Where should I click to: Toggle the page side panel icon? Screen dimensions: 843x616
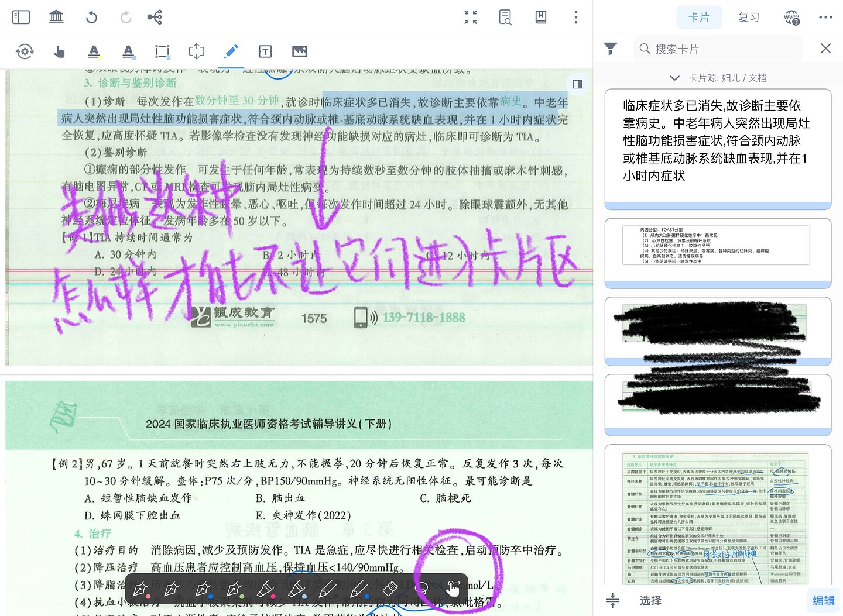[578, 84]
